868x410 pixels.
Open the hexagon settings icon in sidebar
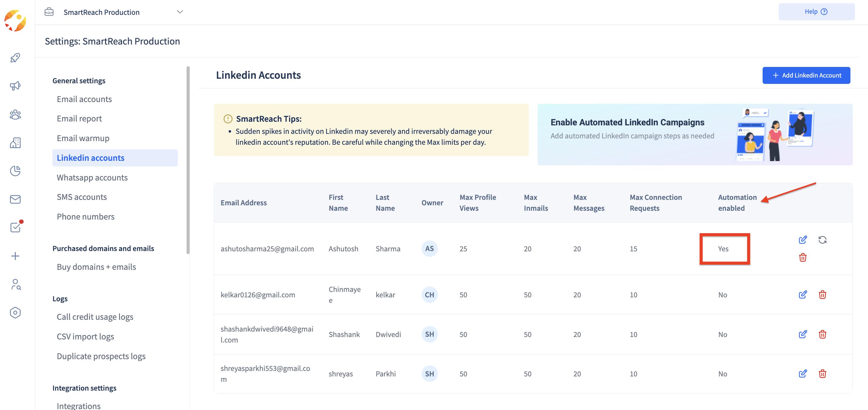(15, 312)
